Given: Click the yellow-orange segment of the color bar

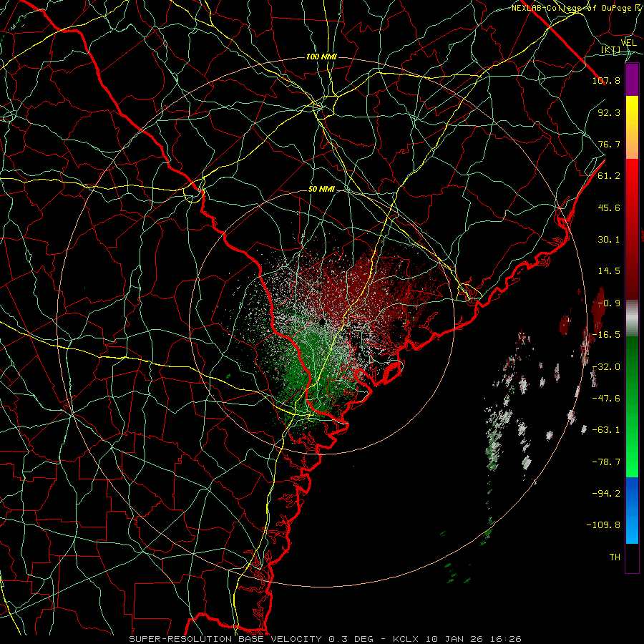Looking at the screenshot, I should tap(632, 127).
